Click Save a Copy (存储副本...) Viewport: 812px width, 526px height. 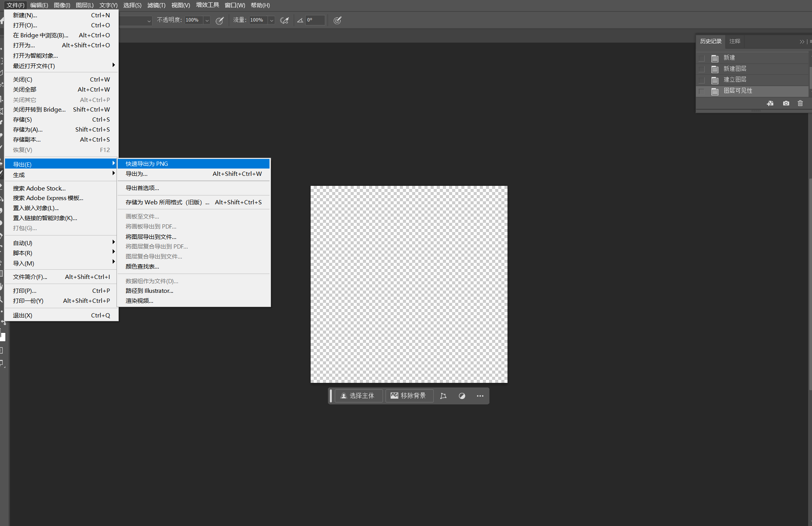[61, 140]
